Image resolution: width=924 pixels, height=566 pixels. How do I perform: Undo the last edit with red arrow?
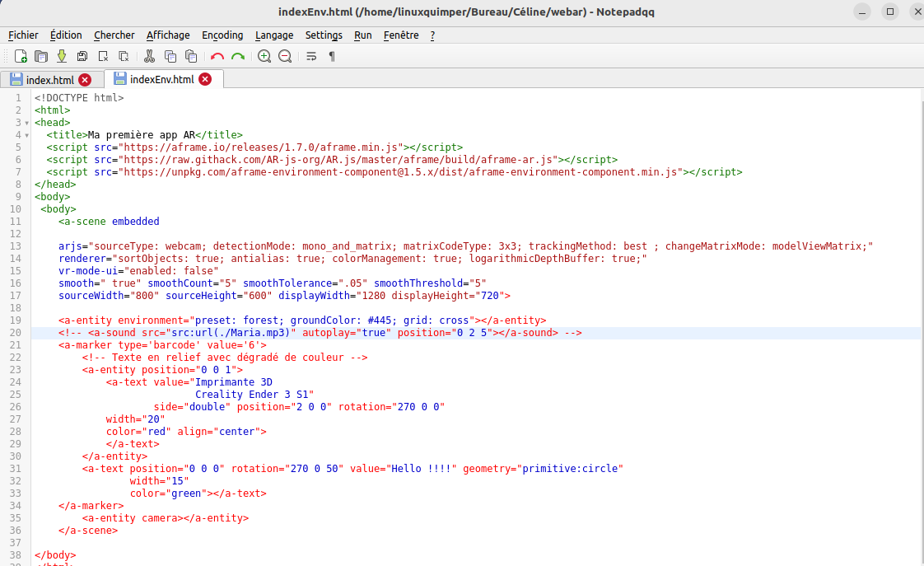217,57
